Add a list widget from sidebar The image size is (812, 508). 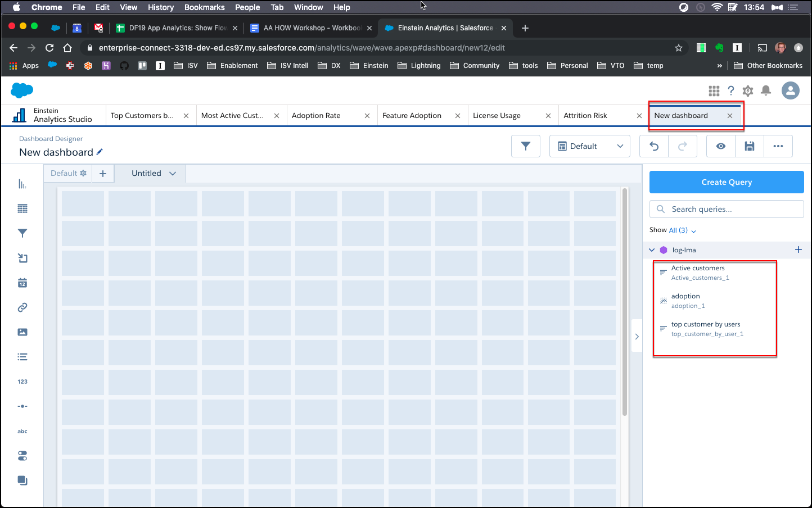[22, 357]
